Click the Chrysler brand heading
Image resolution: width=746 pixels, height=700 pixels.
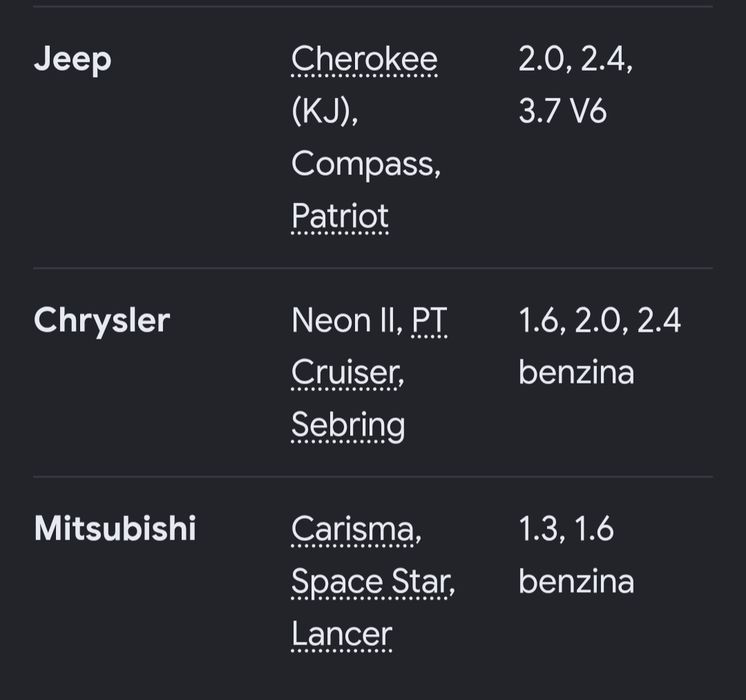pos(102,320)
